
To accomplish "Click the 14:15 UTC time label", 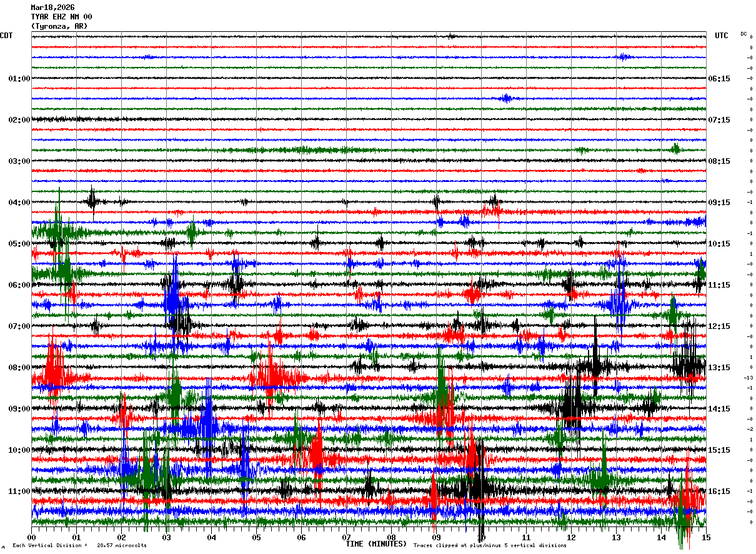I will coord(719,409).
